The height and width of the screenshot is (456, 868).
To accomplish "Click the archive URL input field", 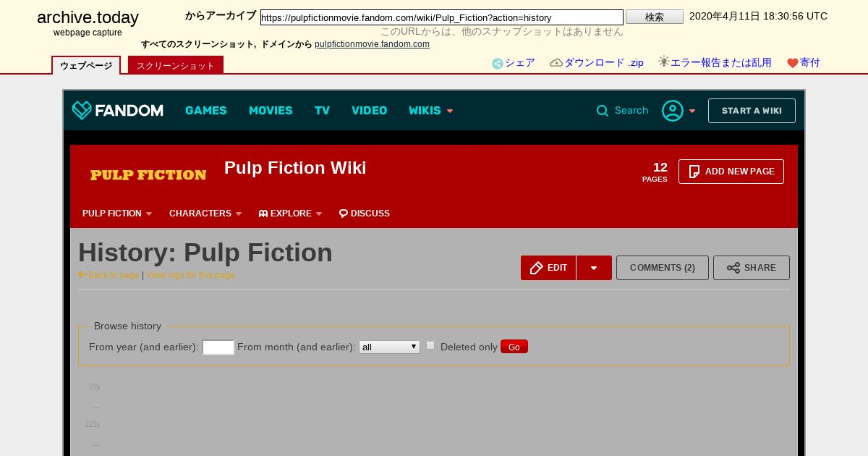I will (442, 17).
